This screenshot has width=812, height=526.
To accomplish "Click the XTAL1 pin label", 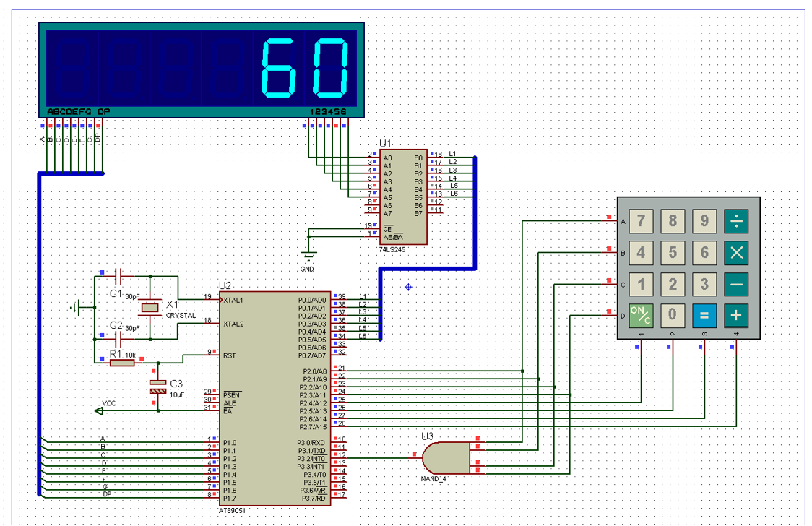I will click(233, 301).
